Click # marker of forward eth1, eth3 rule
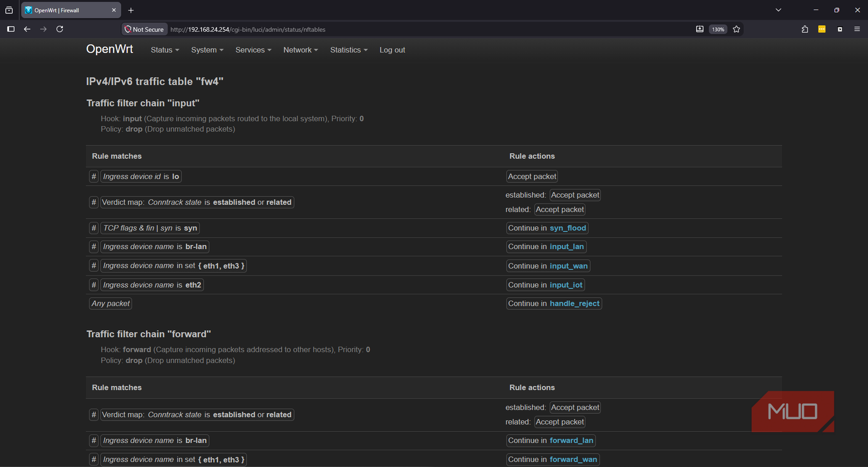The height and width of the screenshot is (467, 868). coord(94,460)
